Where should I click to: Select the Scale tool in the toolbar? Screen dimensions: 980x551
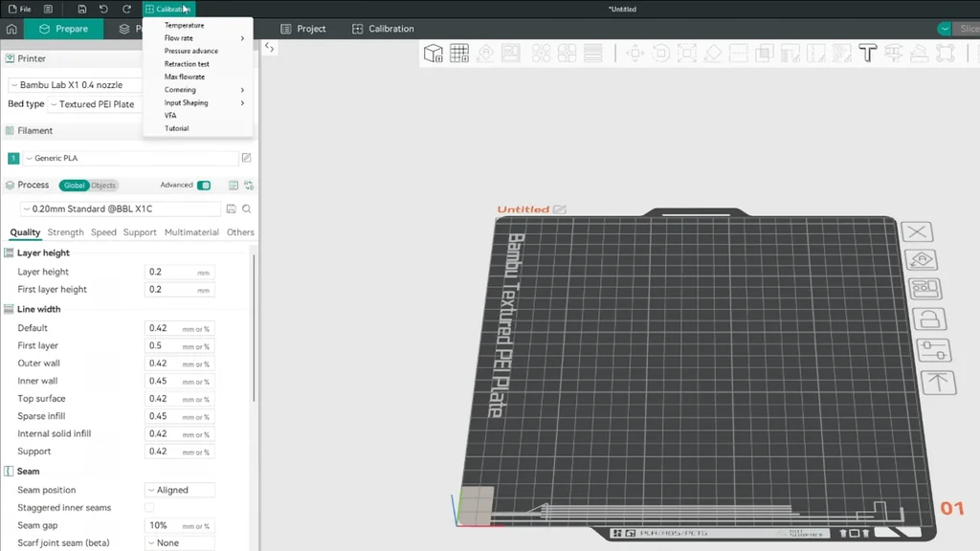[687, 54]
